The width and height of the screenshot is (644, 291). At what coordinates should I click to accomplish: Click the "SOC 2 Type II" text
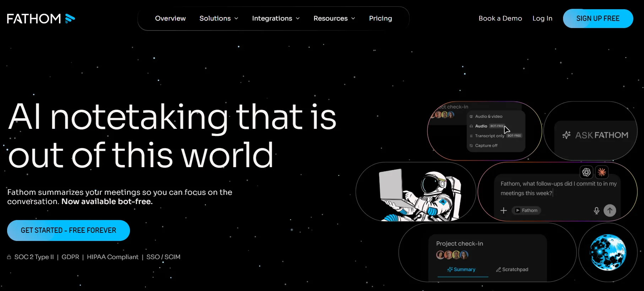[34, 257]
